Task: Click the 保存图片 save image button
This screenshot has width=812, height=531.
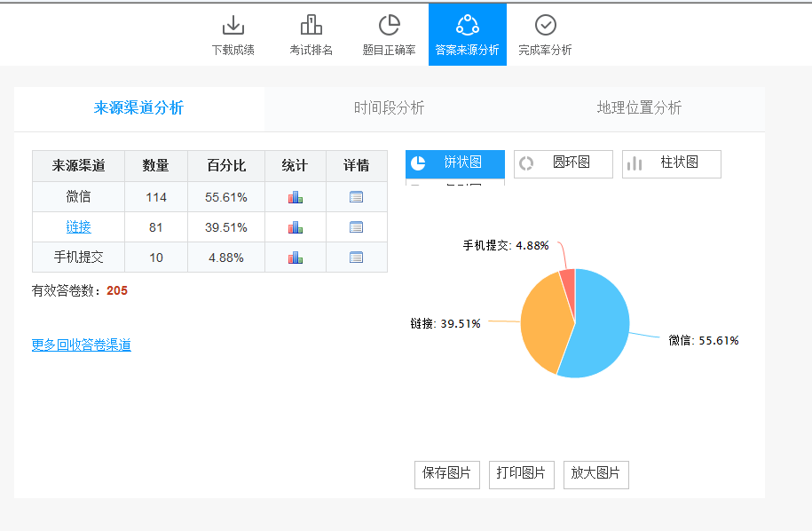Action: click(446, 473)
